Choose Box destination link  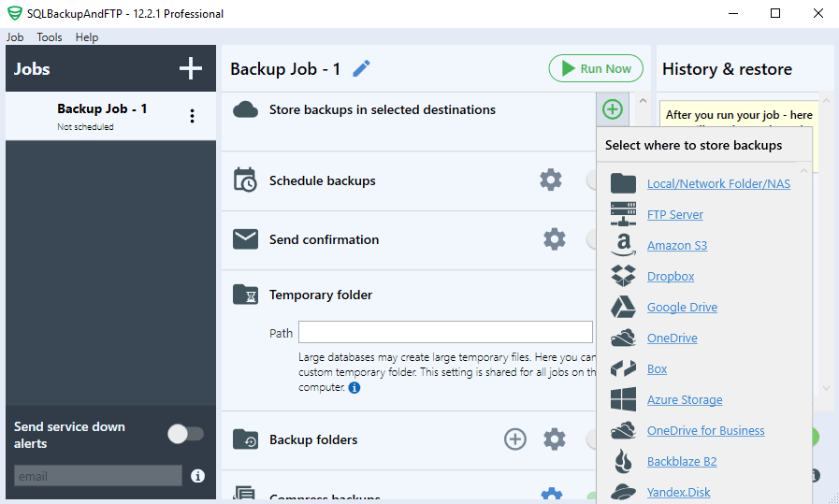657,369
